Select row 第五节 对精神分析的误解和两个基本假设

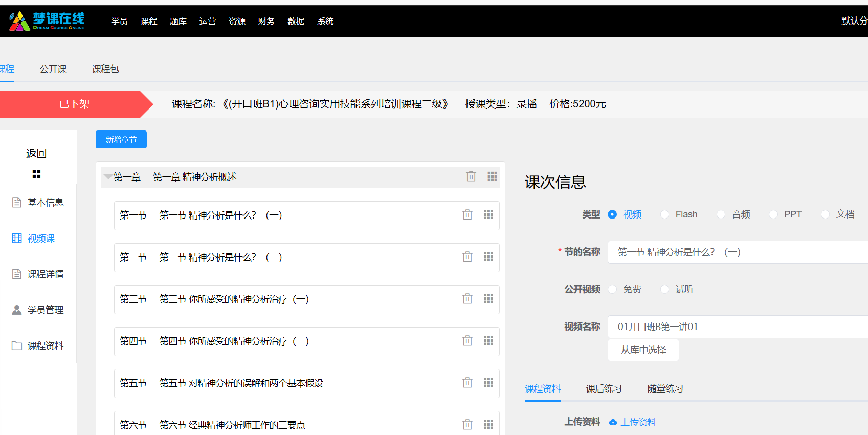pyautogui.click(x=306, y=383)
